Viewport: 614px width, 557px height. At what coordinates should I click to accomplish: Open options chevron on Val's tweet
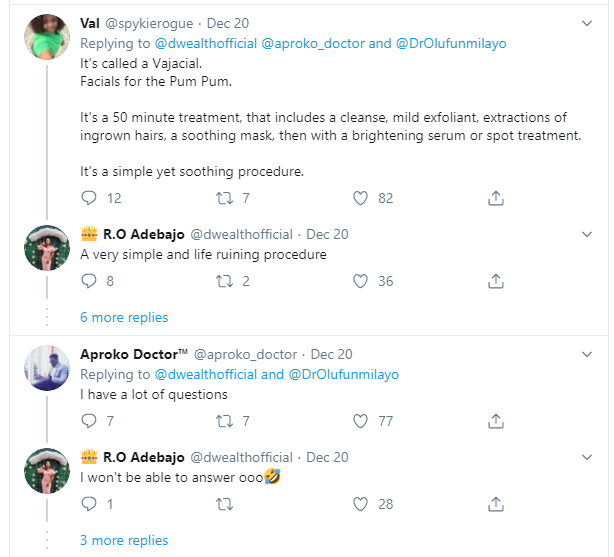pyautogui.click(x=587, y=22)
